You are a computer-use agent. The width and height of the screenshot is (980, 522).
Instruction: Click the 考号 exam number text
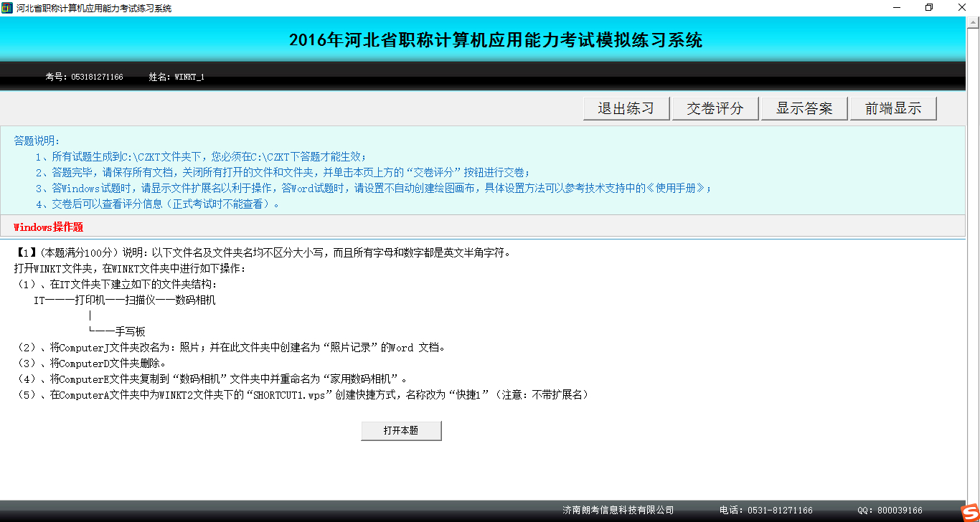tap(84, 77)
